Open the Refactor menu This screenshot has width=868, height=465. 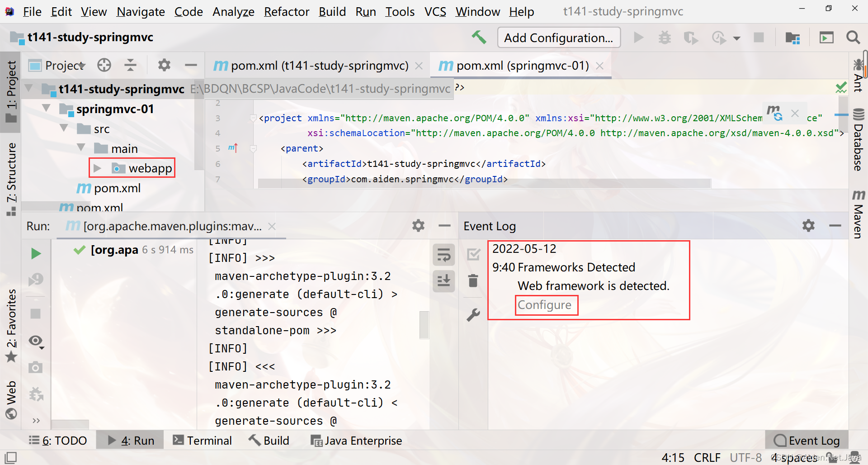tap(287, 11)
